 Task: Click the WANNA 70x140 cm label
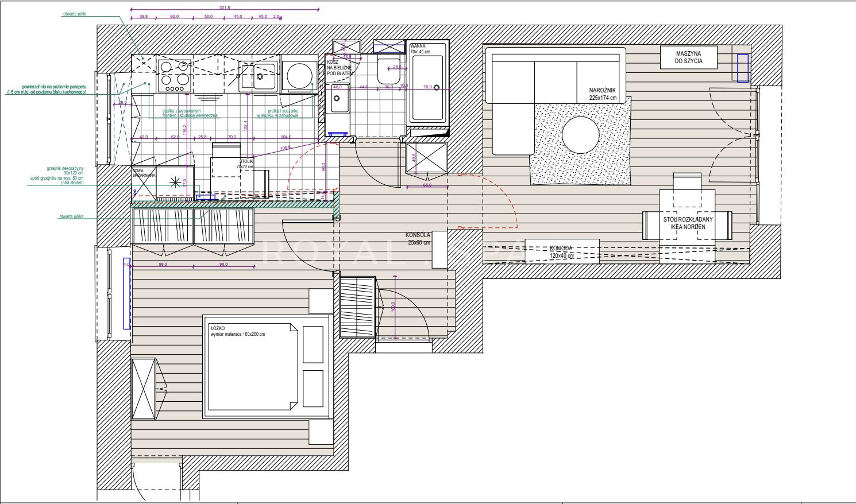[419, 48]
